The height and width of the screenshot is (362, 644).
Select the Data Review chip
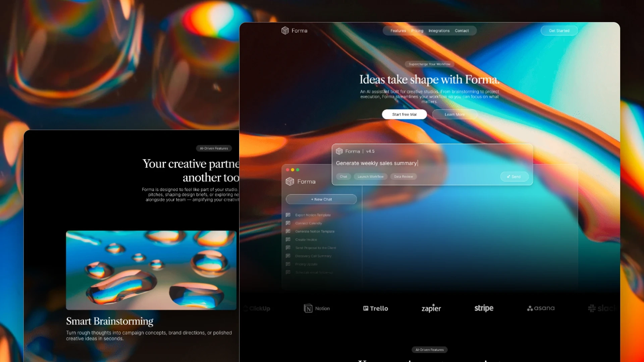click(x=403, y=177)
